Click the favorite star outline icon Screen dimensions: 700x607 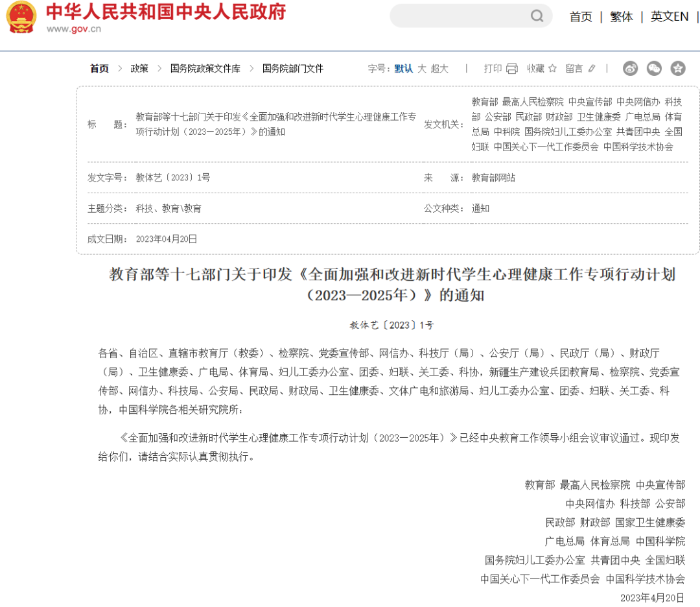pyautogui.click(x=552, y=69)
